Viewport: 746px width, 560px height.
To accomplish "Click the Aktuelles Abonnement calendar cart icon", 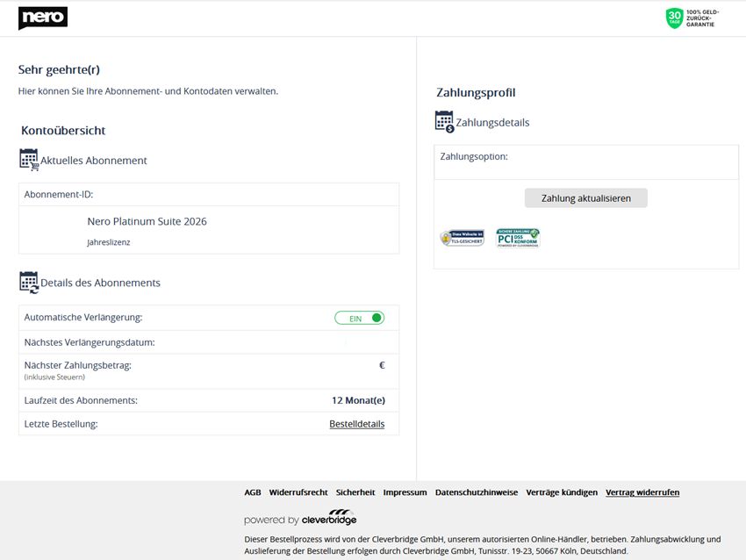I will click(29, 160).
